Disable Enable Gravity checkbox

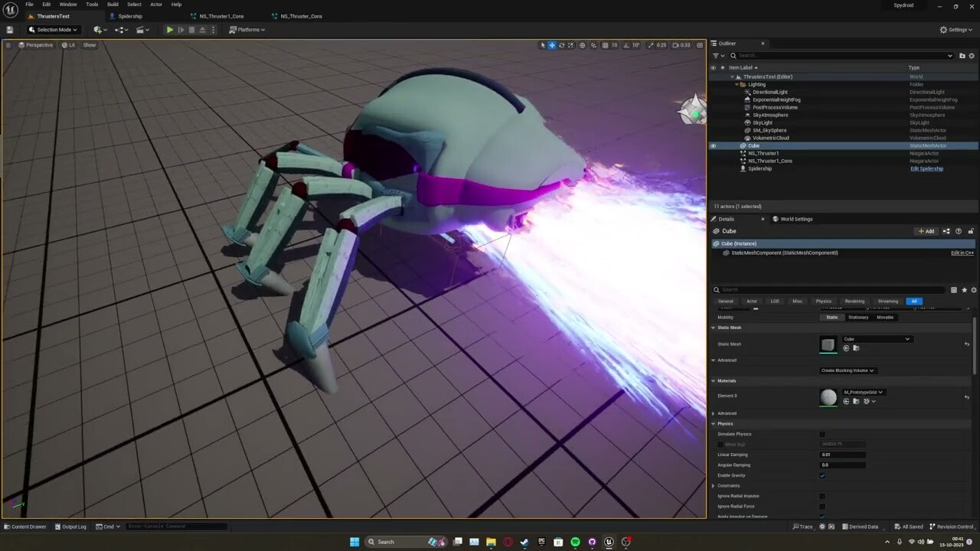pos(822,475)
